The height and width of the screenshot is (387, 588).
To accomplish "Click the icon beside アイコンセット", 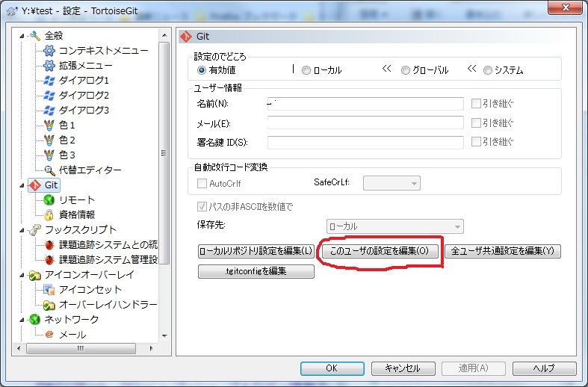I will click(49, 289).
